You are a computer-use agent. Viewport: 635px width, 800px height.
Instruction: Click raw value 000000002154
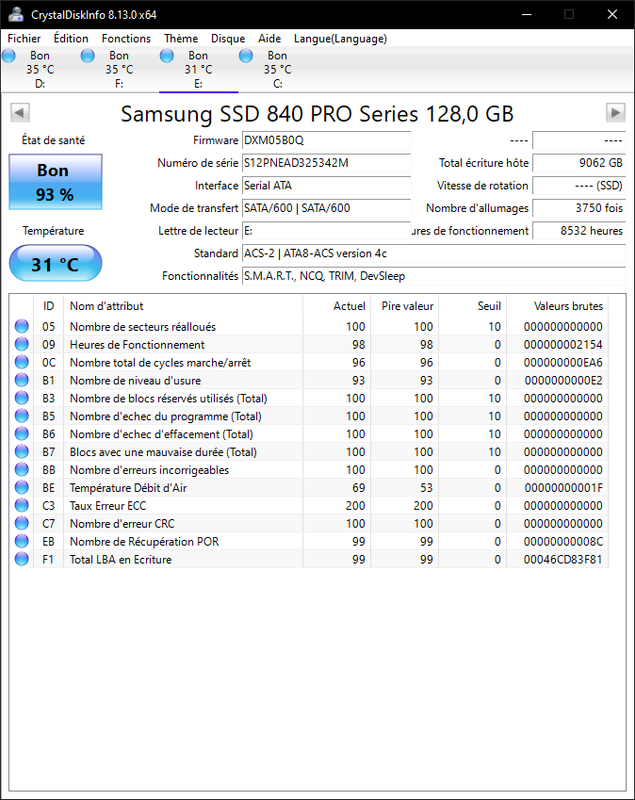click(563, 344)
